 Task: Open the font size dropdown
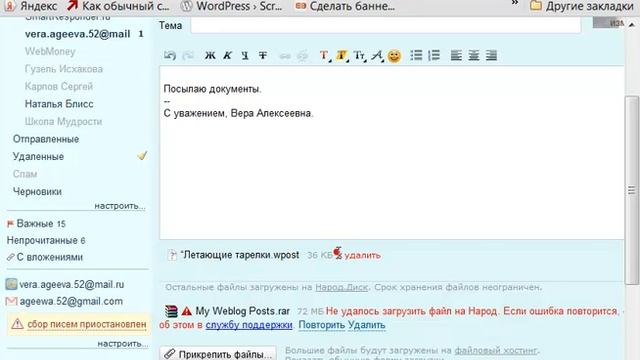pyautogui.click(x=360, y=56)
